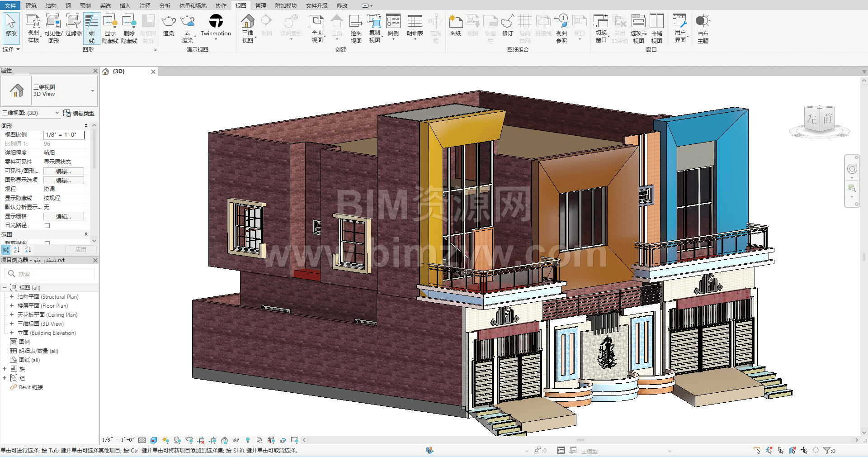Screen dimensions: 868x457
Task: Click the Twinmotion icon in the ribbon
Action: pyautogui.click(x=216, y=21)
